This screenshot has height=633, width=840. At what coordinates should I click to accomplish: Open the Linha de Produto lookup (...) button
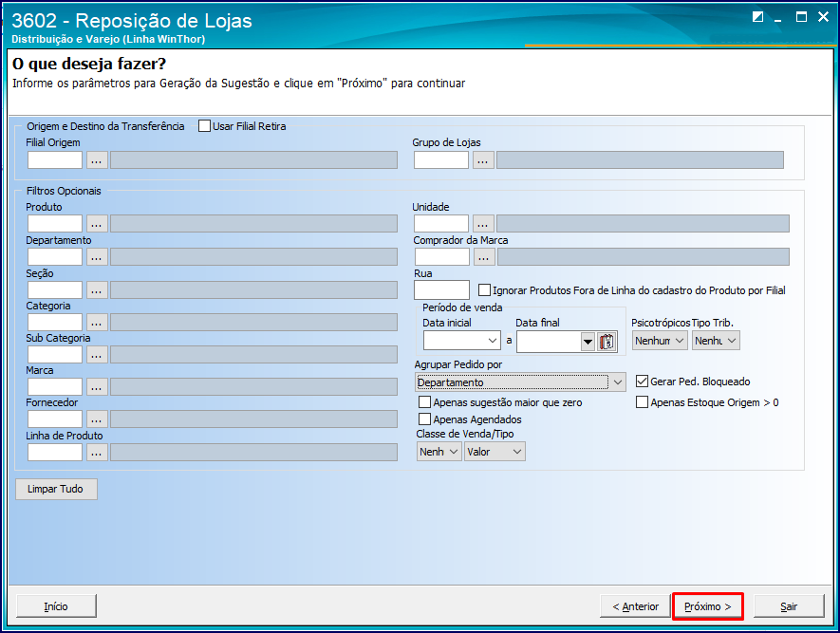click(97, 453)
